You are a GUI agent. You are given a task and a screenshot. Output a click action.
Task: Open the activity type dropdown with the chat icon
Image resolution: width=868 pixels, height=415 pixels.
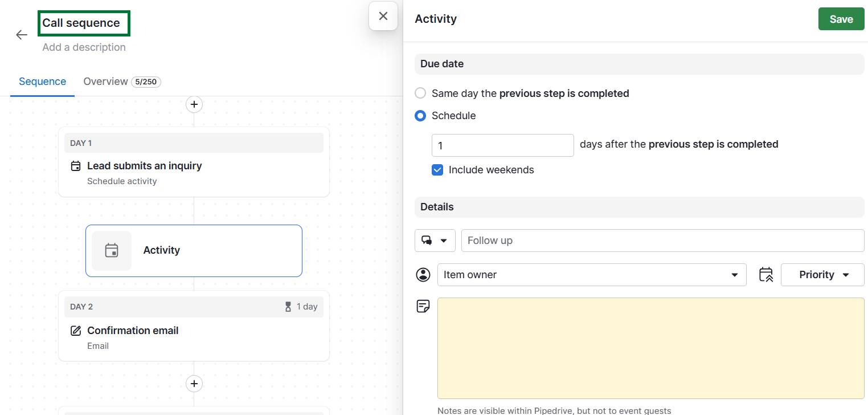coord(435,241)
